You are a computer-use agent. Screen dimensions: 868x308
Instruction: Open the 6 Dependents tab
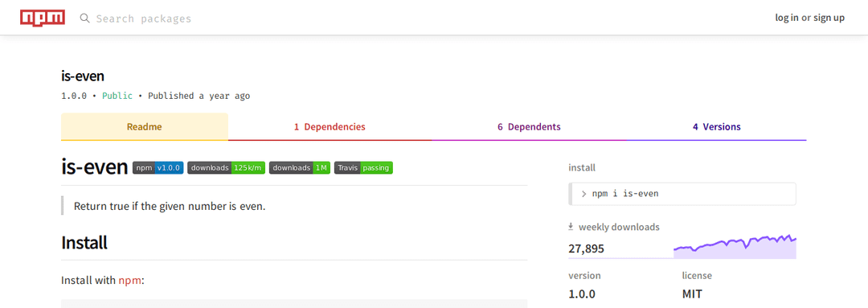pyautogui.click(x=529, y=127)
